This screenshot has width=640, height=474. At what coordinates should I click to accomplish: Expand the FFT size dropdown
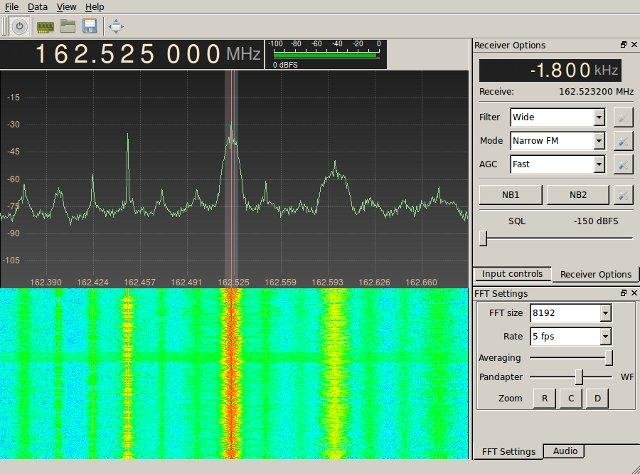click(x=570, y=313)
